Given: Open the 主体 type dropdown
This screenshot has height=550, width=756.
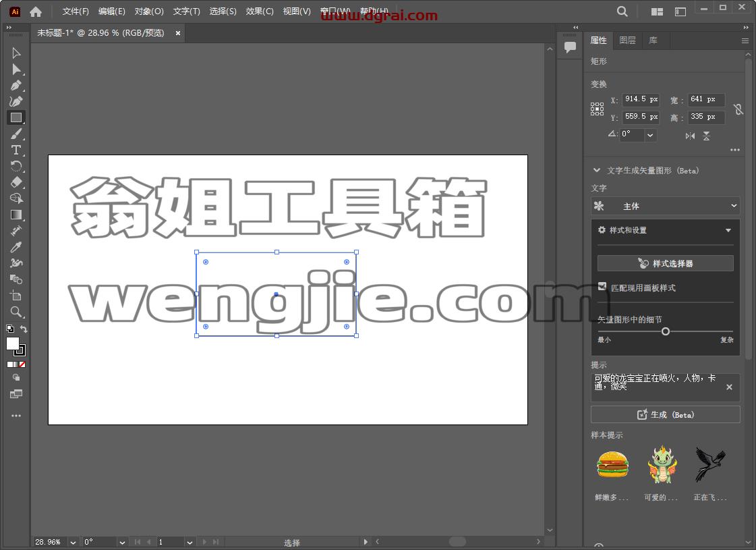Looking at the screenshot, I should coord(666,206).
